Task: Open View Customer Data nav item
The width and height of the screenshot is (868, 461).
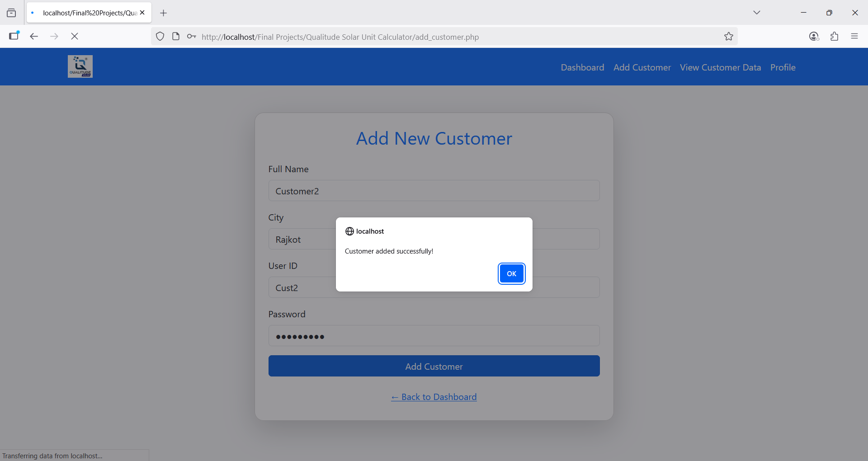Action: (720, 67)
